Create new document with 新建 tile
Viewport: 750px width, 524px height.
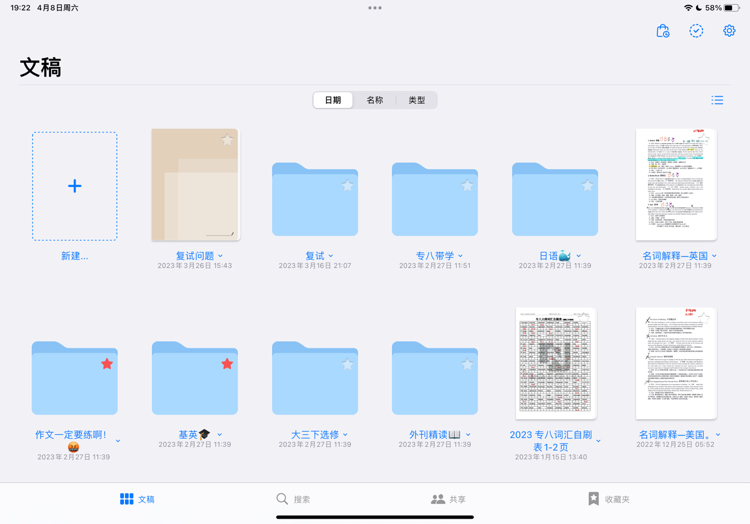coord(75,186)
